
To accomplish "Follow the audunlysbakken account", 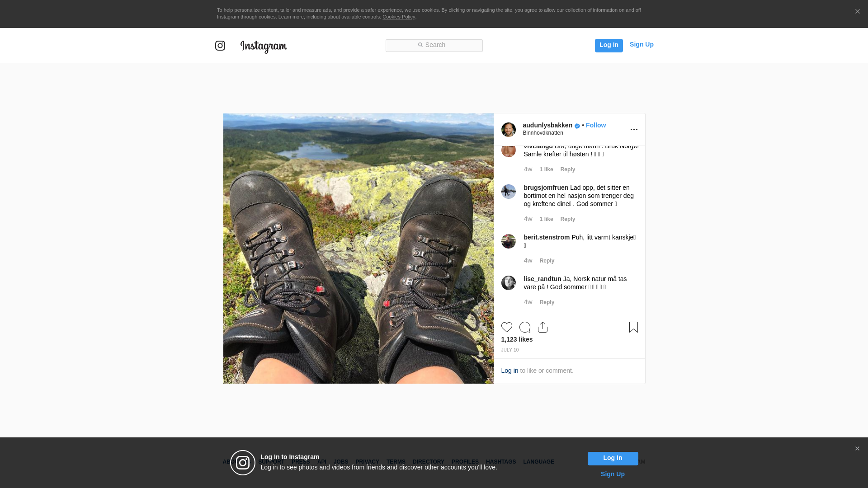I will (x=596, y=125).
